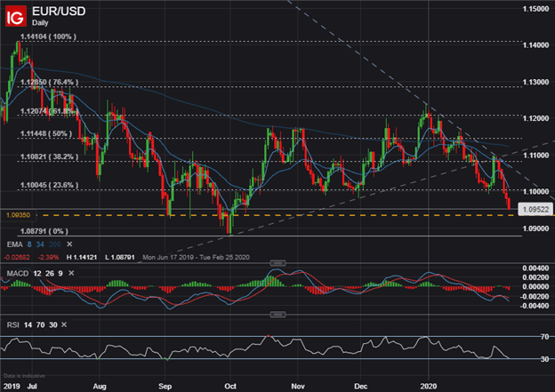Click the RSI 70 level label
Screen dimensions: 555x392
tap(544, 337)
